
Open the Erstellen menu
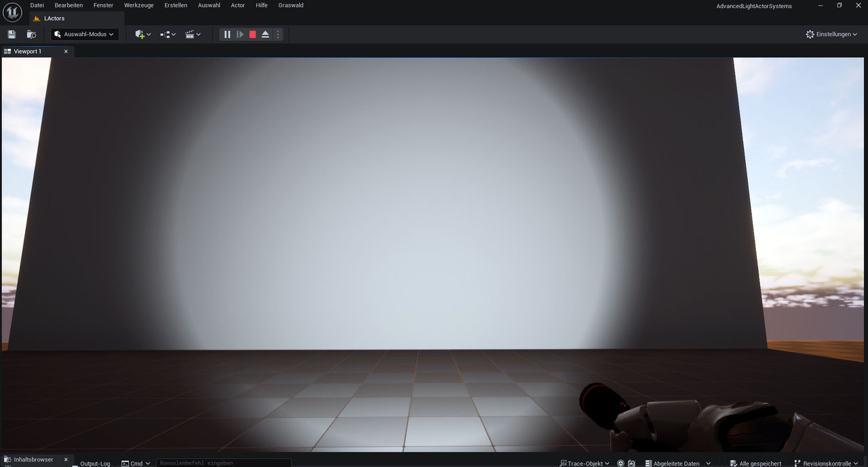[x=176, y=5]
